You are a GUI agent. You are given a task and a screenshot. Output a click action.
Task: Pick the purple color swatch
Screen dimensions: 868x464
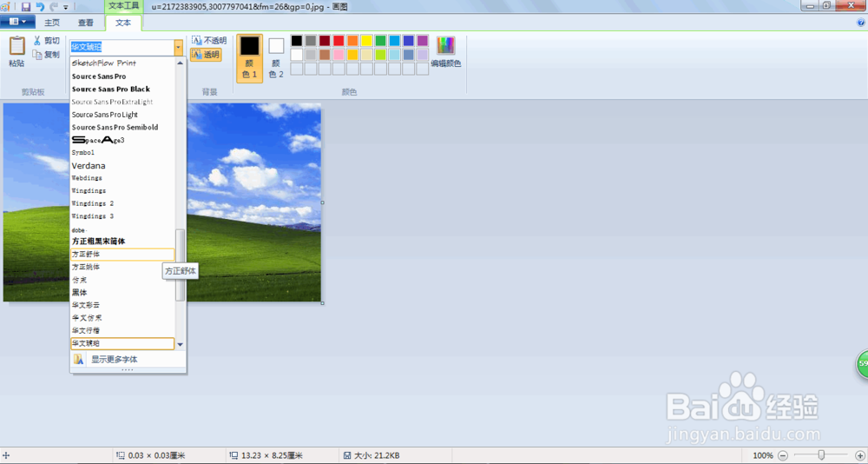423,41
